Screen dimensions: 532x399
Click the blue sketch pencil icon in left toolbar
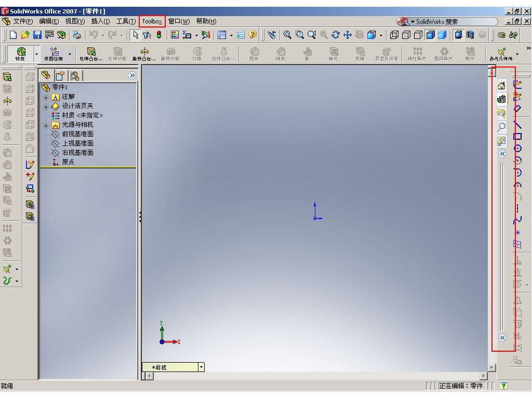coord(30,165)
